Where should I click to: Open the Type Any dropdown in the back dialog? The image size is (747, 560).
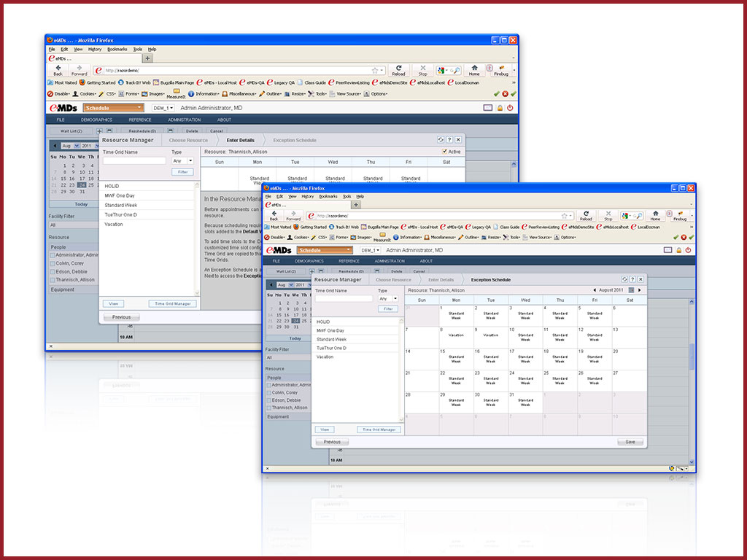click(182, 161)
